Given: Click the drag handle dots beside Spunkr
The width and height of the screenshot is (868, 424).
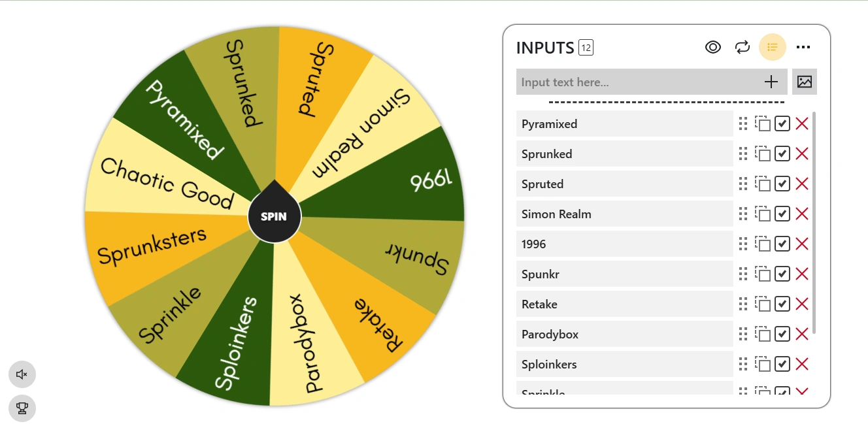Looking at the screenshot, I should pos(743,274).
